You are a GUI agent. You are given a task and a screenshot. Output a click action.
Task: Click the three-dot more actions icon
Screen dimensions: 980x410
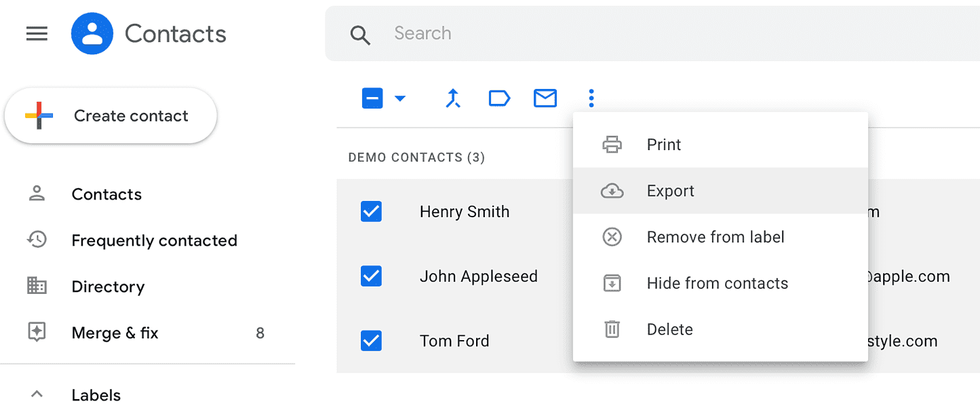click(x=591, y=99)
